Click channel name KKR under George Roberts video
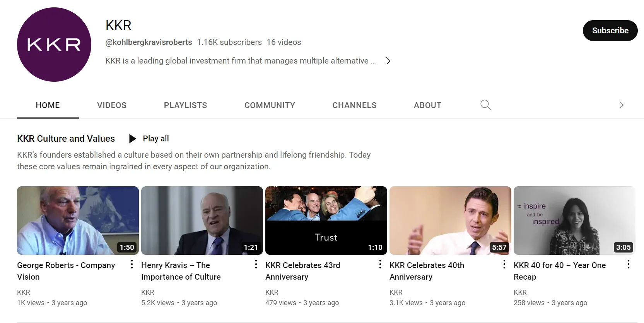 [x=24, y=292]
